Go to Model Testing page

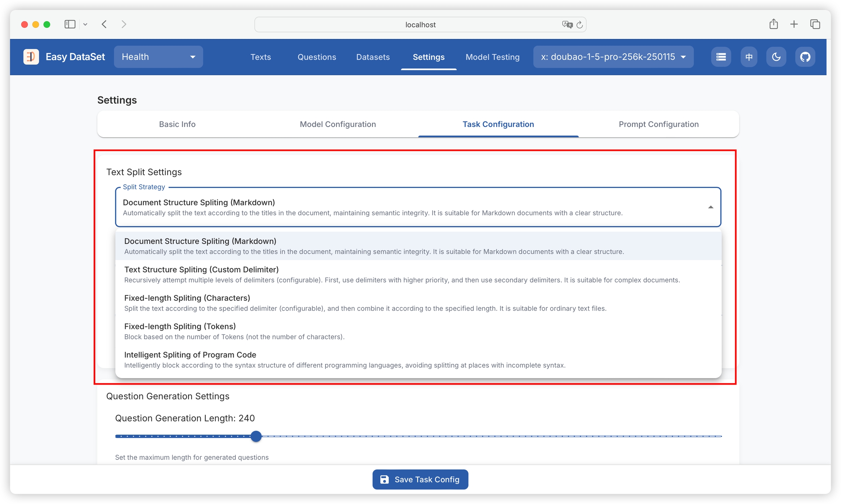point(492,57)
